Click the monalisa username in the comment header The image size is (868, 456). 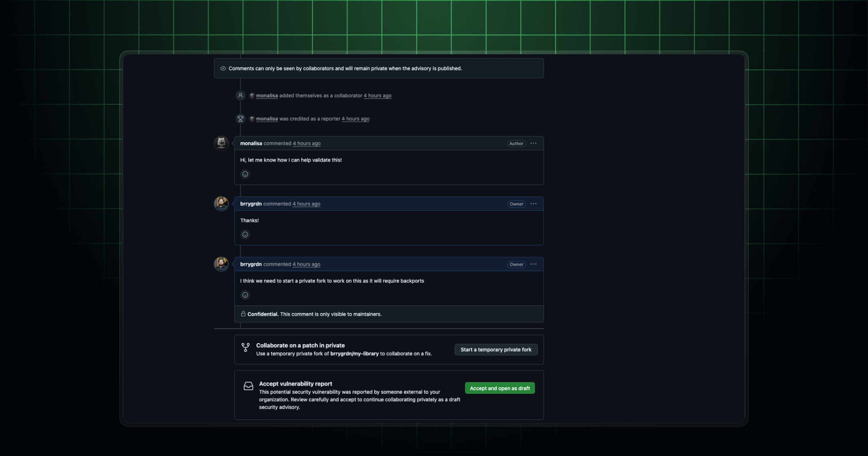(x=251, y=143)
